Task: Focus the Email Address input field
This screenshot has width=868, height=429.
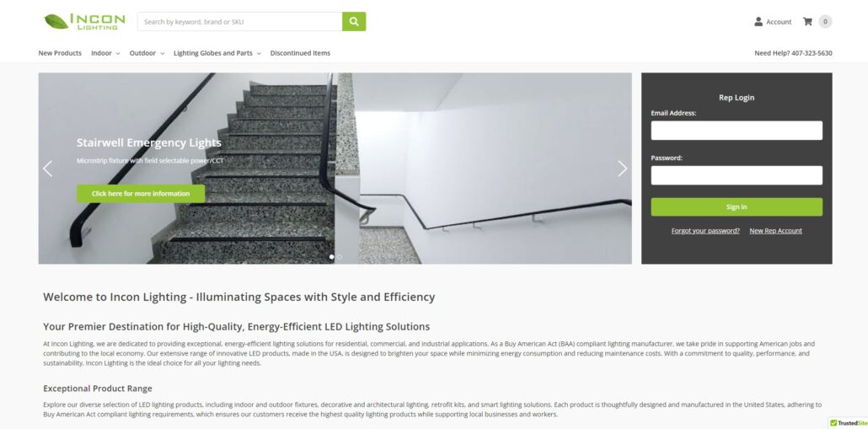Action: point(737,131)
